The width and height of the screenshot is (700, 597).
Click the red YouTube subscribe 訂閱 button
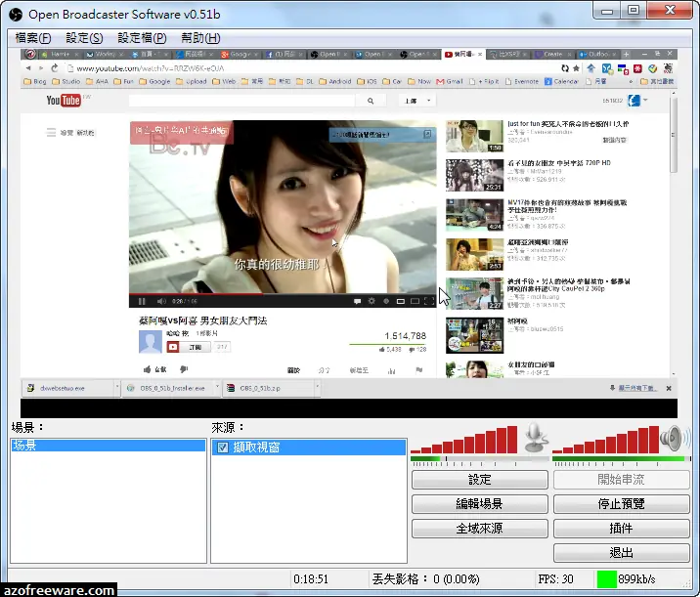[x=189, y=347]
